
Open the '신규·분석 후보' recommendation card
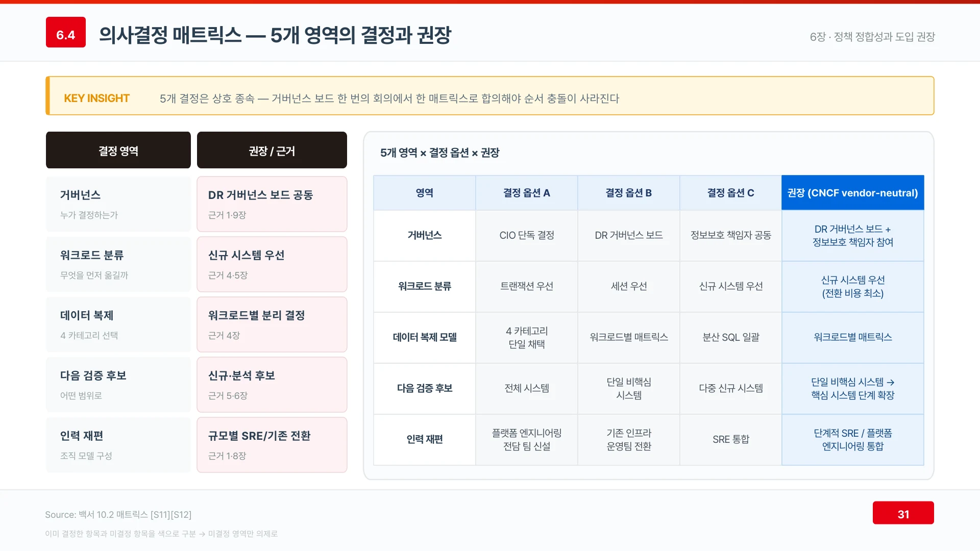[x=272, y=385]
